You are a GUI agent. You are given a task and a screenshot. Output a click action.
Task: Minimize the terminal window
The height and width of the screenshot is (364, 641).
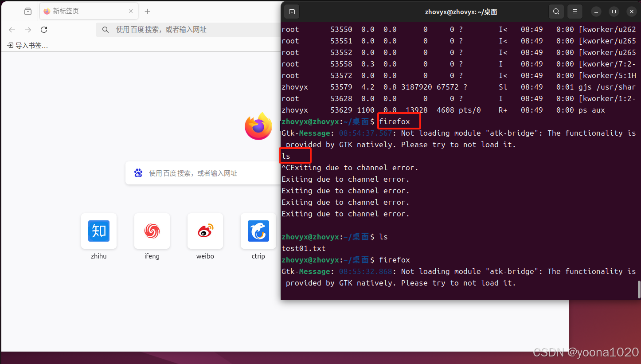tap(597, 12)
